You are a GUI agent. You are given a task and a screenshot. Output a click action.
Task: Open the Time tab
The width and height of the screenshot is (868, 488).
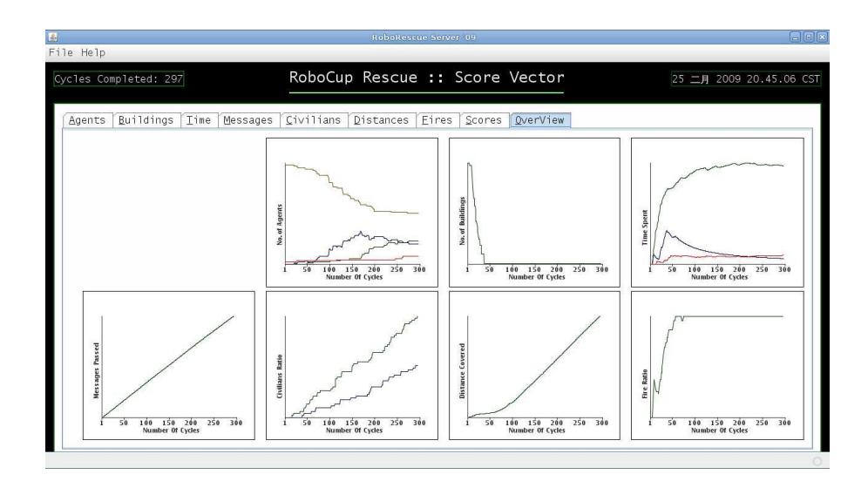199,120
